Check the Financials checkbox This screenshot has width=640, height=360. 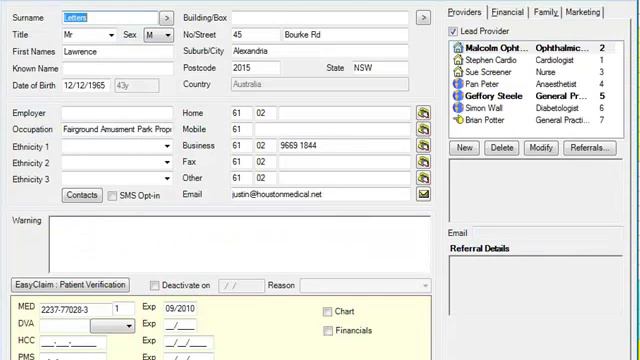328,331
